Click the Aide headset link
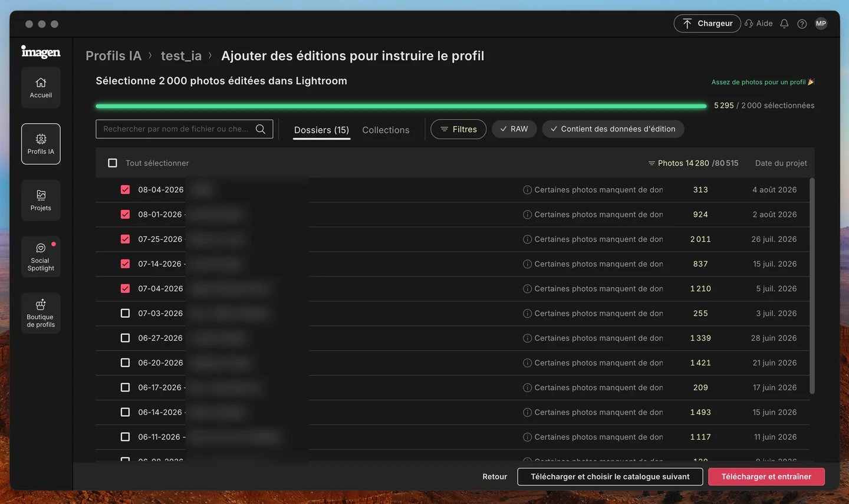Image resolution: width=849 pixels, height=504 pixels. pos(759,24)
